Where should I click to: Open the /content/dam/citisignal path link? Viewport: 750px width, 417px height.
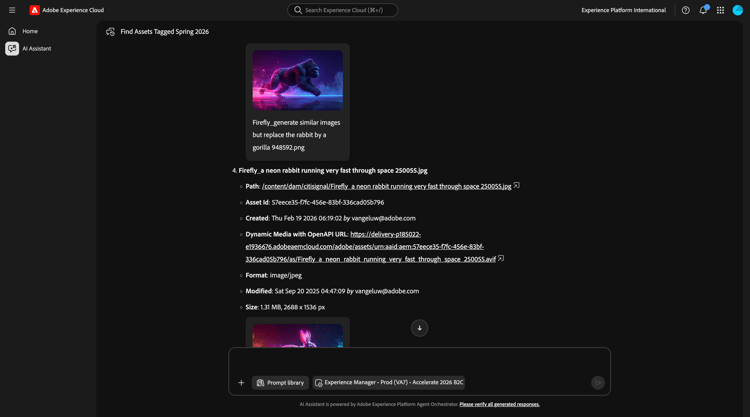tap(386, 187)
